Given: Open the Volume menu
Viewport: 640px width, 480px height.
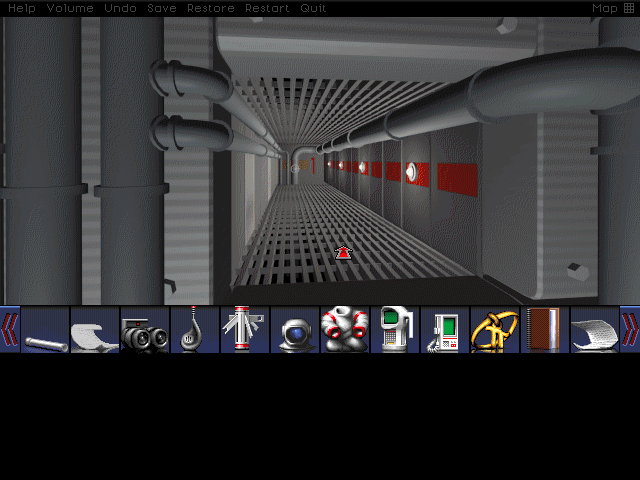Looking at the screenshot, I should click(70, 8).
